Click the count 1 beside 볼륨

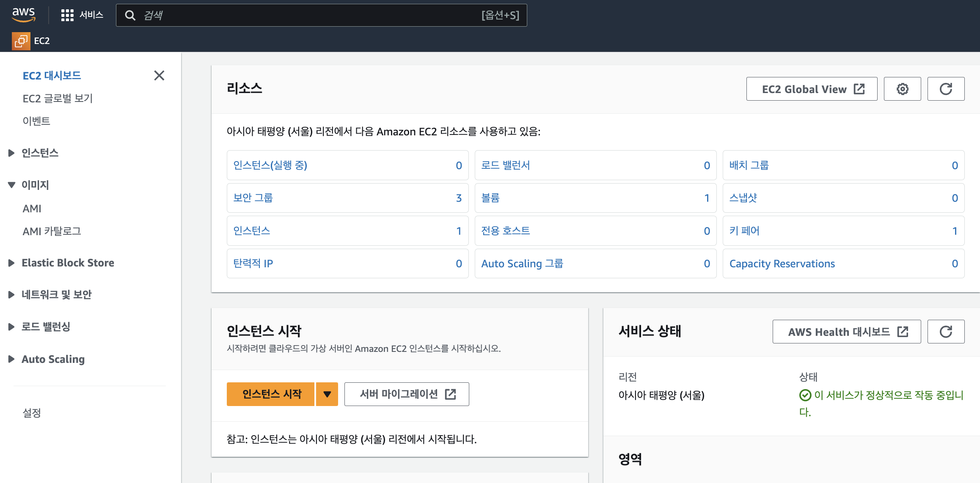pyautogui.click(x=707, y=198)
